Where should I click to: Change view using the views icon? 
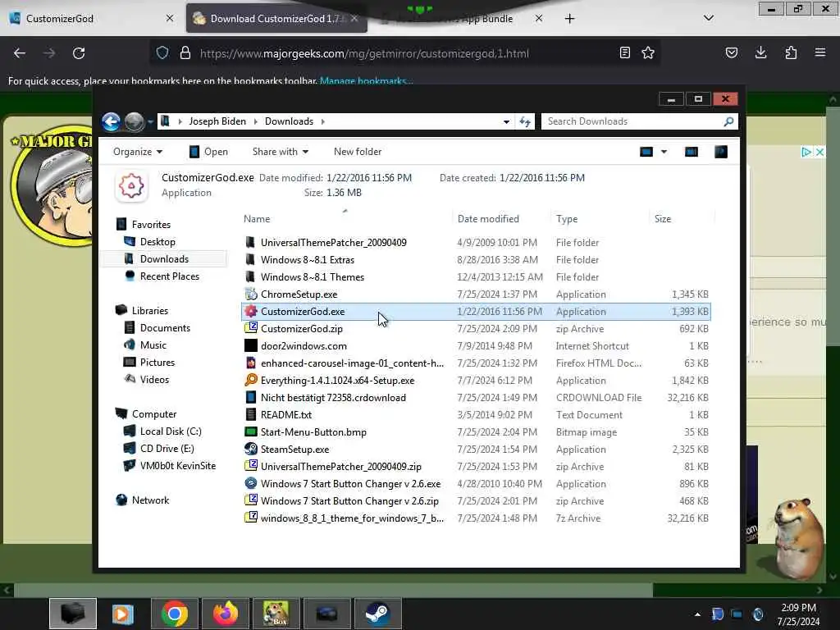(x=646, y=152)
